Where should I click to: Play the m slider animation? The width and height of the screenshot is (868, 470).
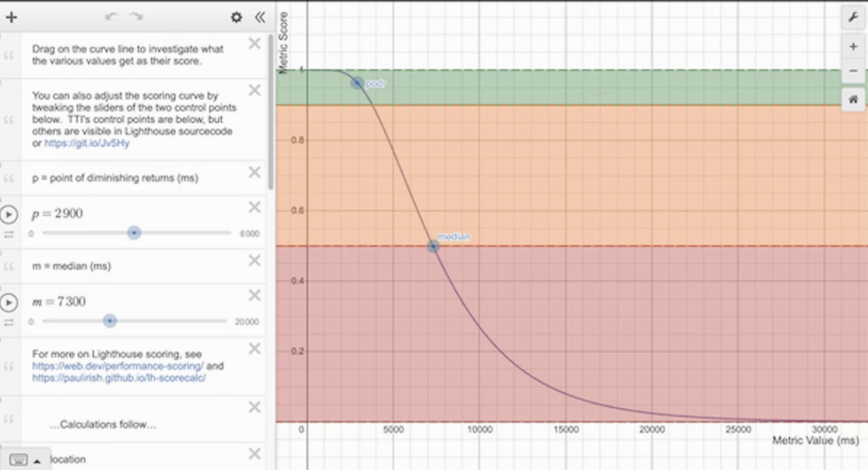click(9, 302)
